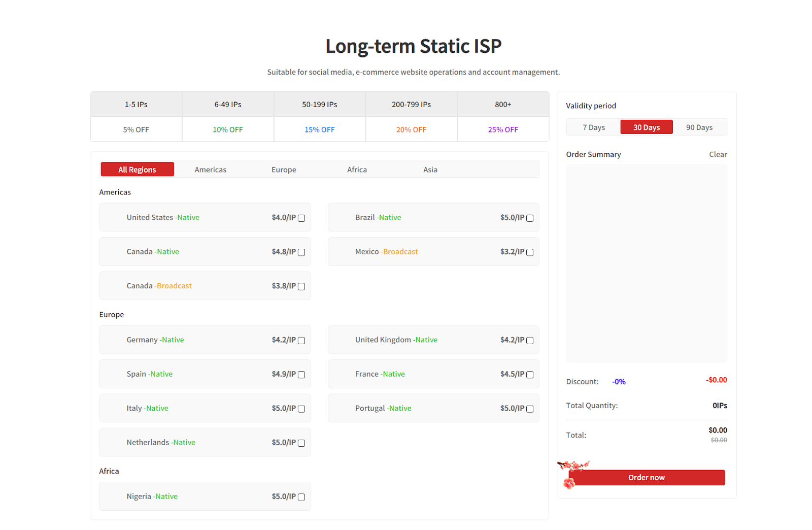Check the United States Native checkbox

pos(301,218)
